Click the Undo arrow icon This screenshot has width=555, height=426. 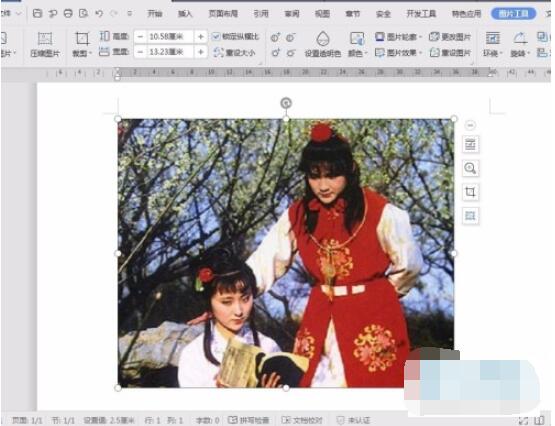pos(99,14)
